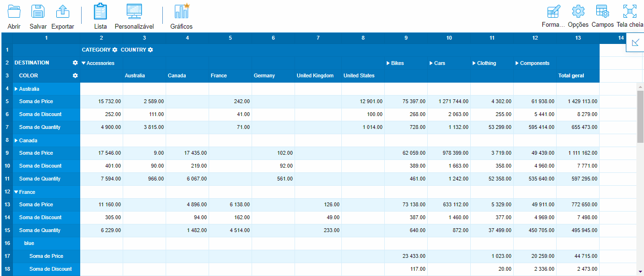Expand the Components column group
This screenshot has width=644, height=276.
coord(517,63)
